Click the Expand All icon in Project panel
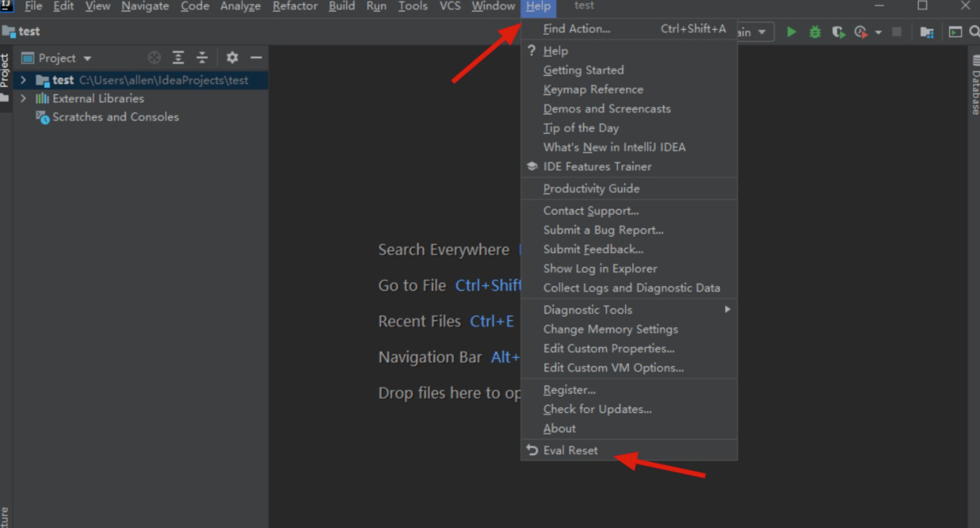This screenshot has width=980, height=528. point(179,58)
